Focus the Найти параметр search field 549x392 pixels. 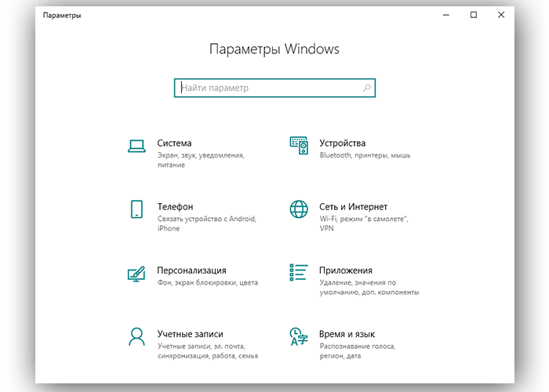click(274, 88)
